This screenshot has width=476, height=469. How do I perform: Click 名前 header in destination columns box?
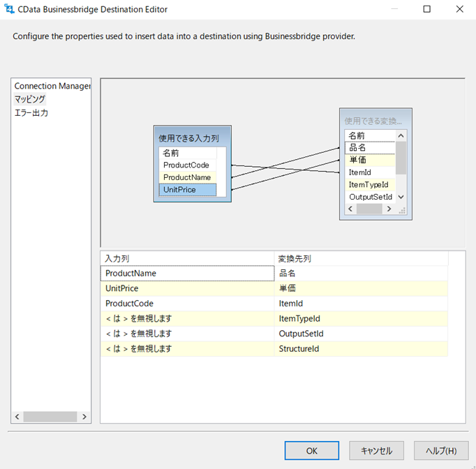370,135
